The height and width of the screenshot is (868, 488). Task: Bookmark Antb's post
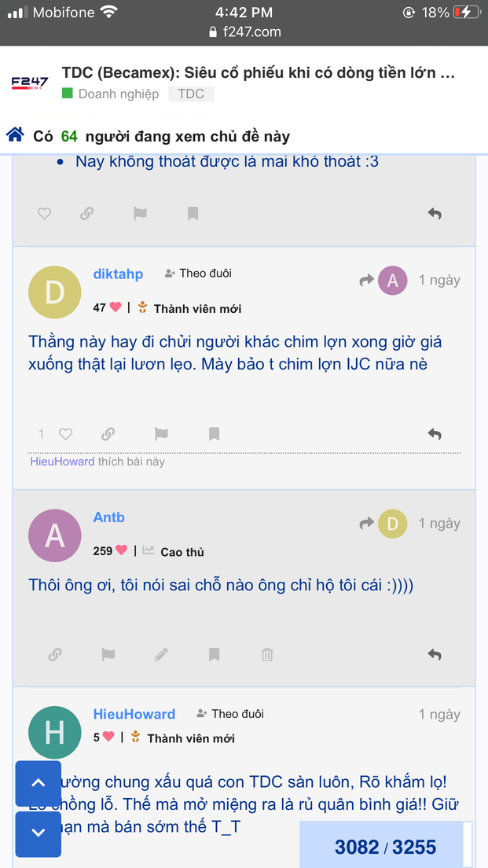pyautogui.click(x=214, y=654)
